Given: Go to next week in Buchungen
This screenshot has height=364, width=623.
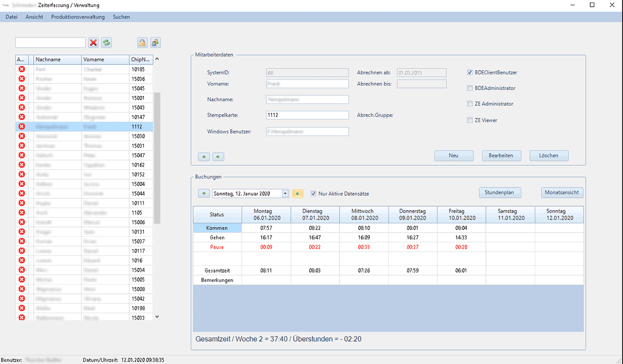Looking at the screenshot, I should tap(297, 194).
